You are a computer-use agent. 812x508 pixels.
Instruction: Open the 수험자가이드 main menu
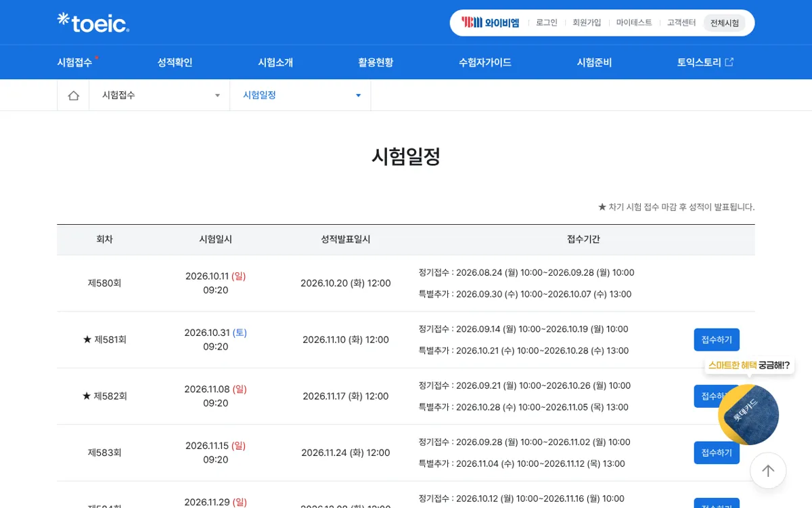[484, 62]
